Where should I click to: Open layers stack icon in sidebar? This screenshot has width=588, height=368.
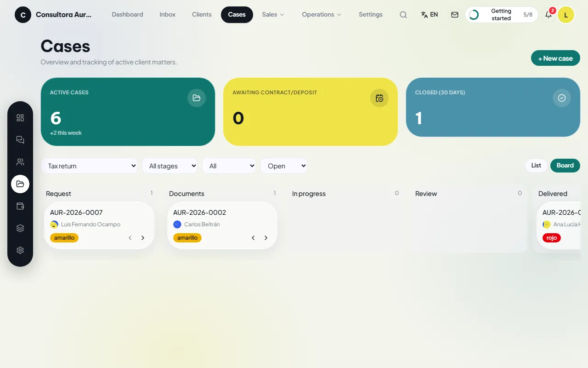(x=20, y=228)
